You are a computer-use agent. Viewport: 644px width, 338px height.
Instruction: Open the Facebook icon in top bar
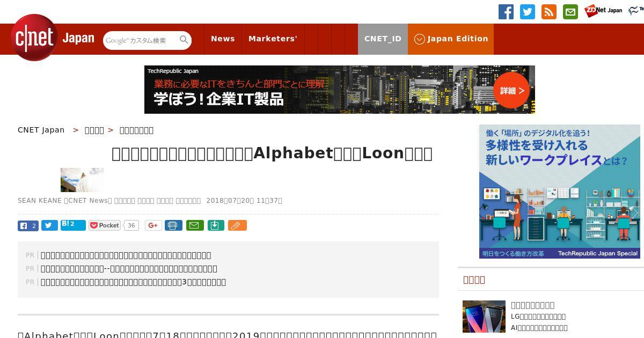pos(506,12)
